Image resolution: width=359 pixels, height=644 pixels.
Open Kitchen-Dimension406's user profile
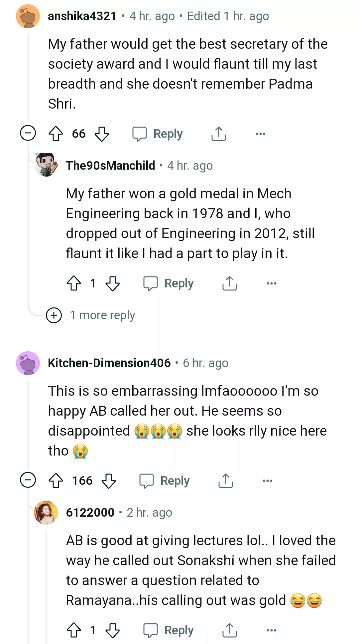tap(109, 363)
